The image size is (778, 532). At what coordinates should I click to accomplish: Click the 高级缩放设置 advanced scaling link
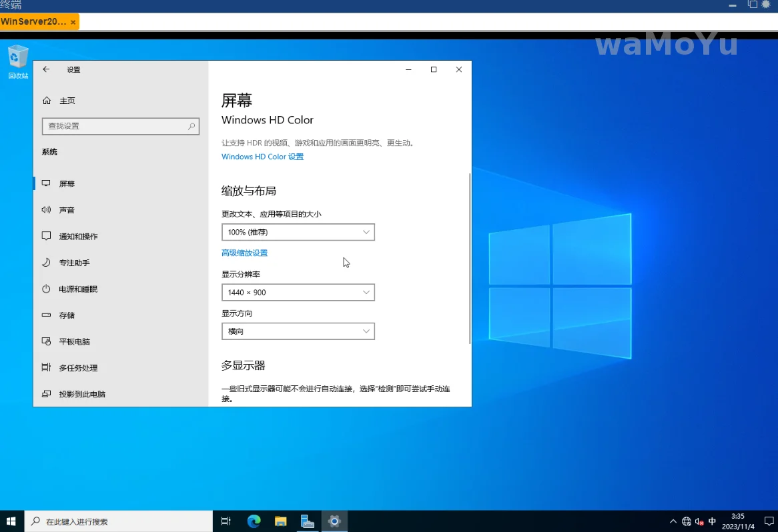point(244,253)
